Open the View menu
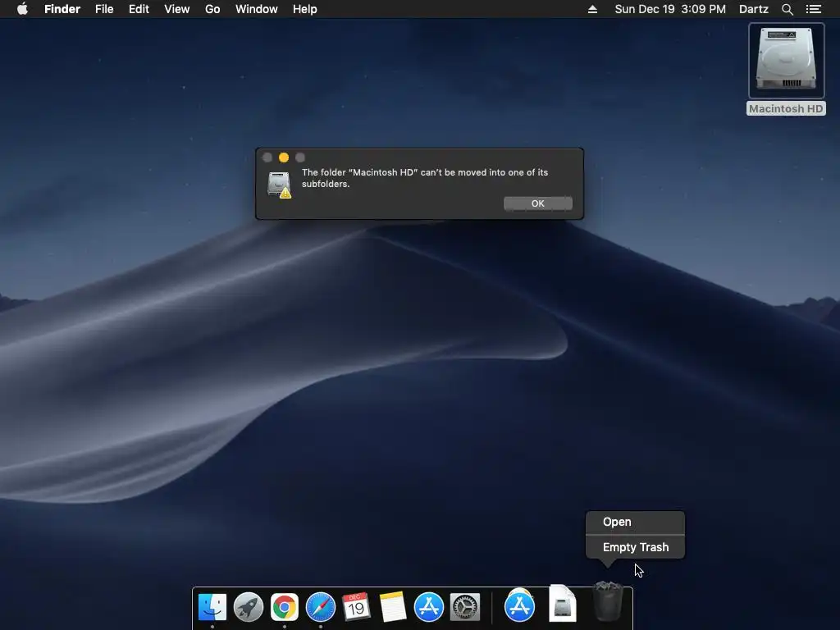The width and height of the screenshot is (840, 630). tap(177, 9)
